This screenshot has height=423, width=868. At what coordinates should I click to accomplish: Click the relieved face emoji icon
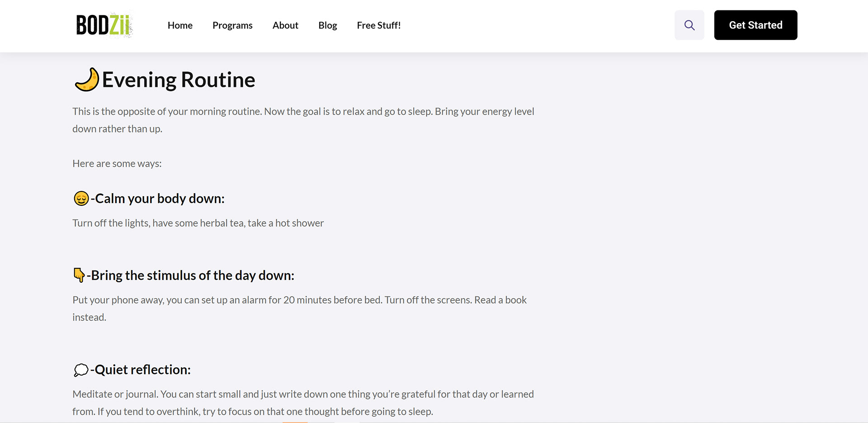click(81, 199)
